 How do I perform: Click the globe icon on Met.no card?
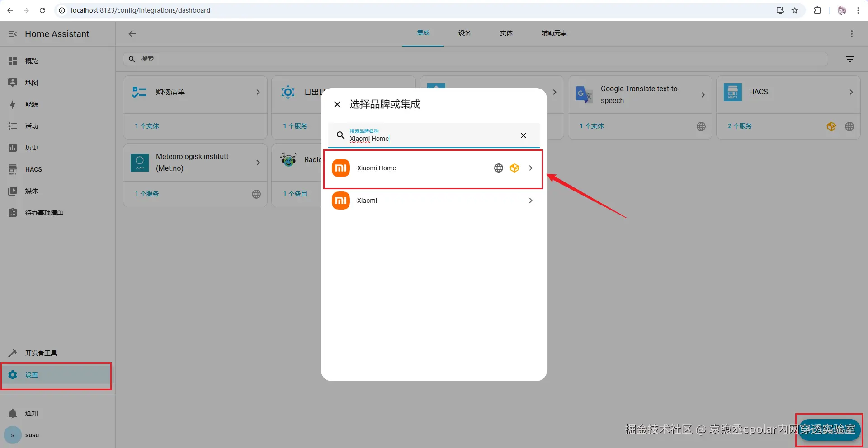pos(256,194)
